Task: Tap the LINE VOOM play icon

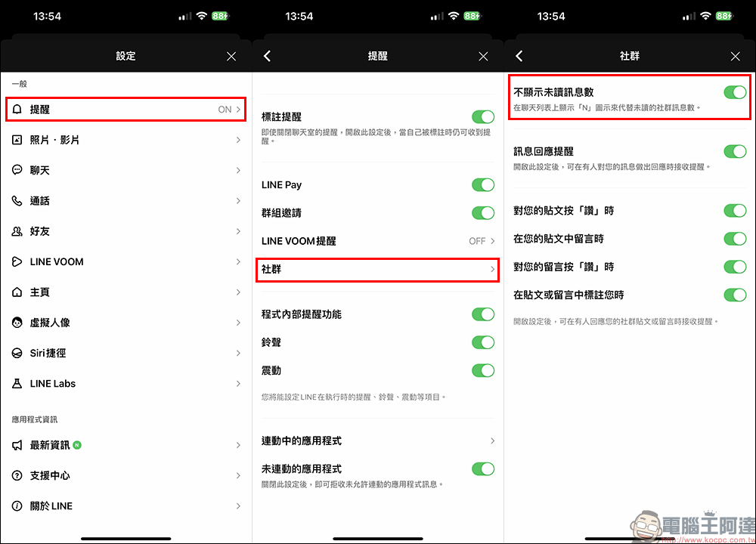Action: coord(17,261)
